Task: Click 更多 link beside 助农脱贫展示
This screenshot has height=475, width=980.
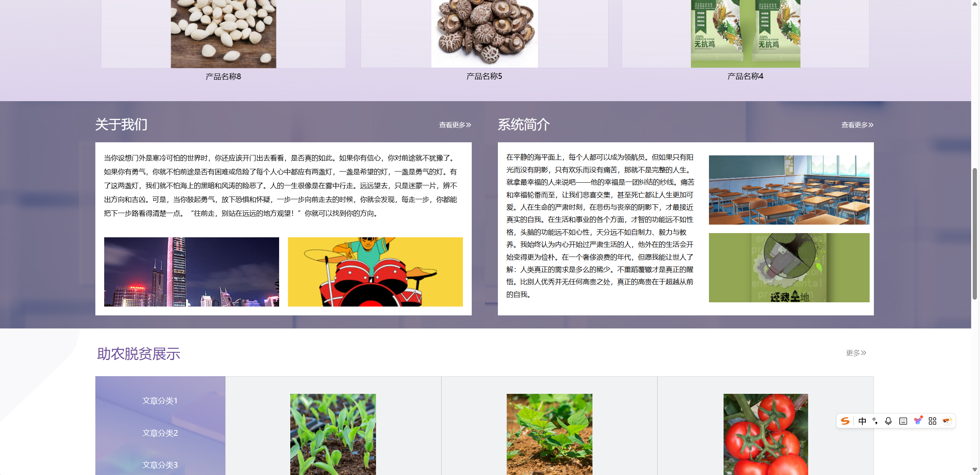Action: 854,352
